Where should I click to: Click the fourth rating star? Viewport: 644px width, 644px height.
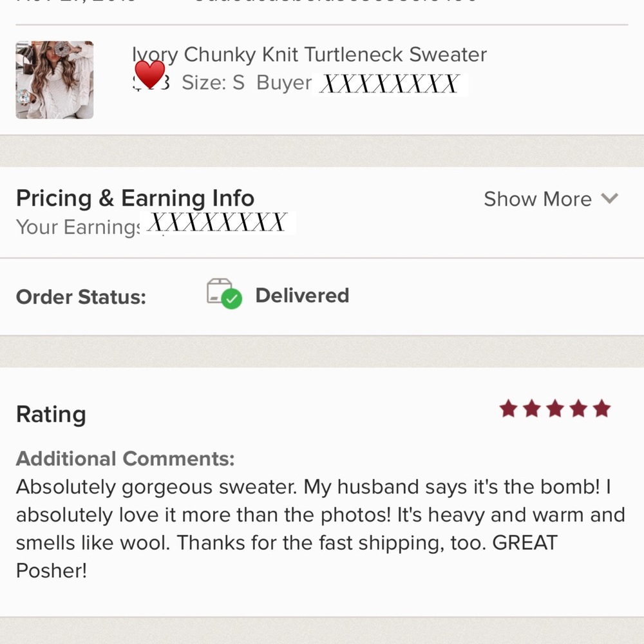[578, 408]
